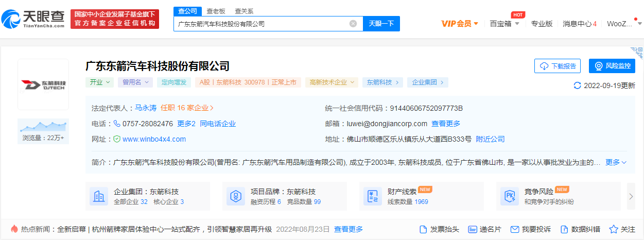
Task: Click the QR code icon in the corner
Action: pos(637,52)
